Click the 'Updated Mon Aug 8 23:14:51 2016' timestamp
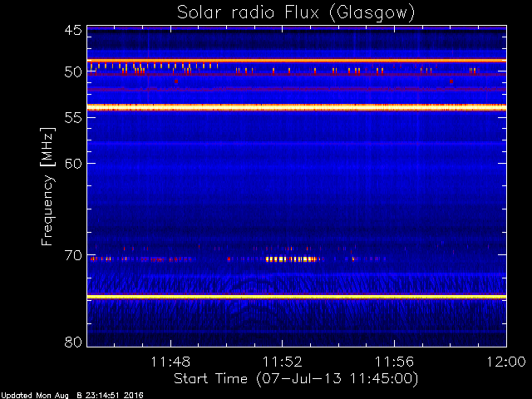This screenshot has width=532, height=399. pos(72,396)
